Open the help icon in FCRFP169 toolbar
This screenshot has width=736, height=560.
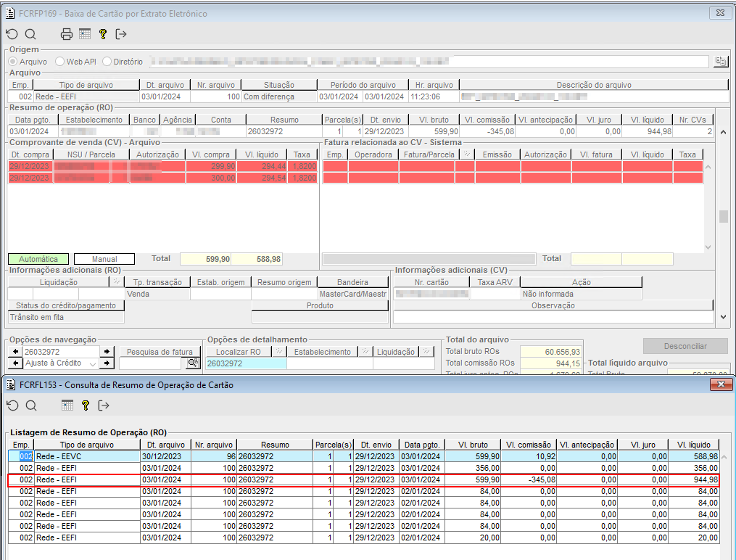103,34
